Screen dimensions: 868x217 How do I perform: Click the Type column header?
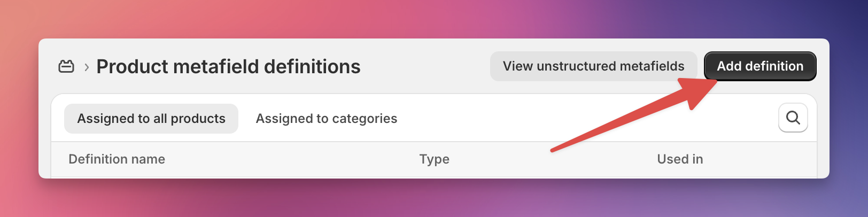pyautogui.click(x=434, y=159)
